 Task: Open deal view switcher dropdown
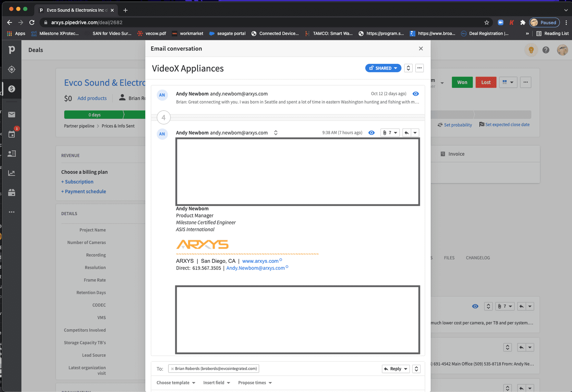(508, 82)
